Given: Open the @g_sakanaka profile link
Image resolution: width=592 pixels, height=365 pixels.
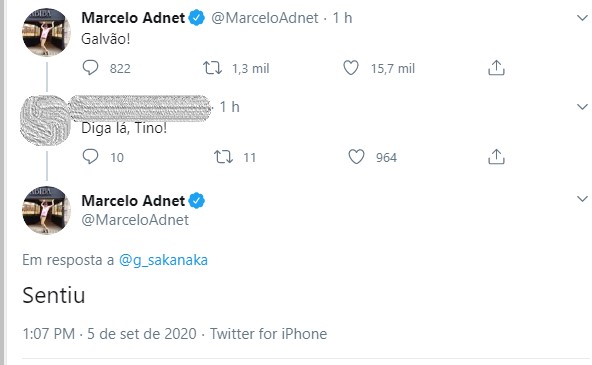Looking at the screenshot, I should [x=163, y=260].
